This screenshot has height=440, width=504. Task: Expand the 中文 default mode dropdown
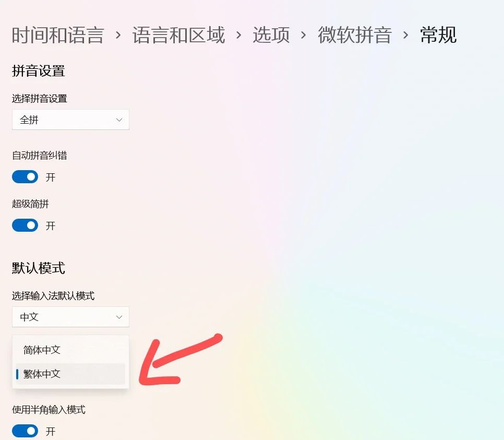point(70,317)
